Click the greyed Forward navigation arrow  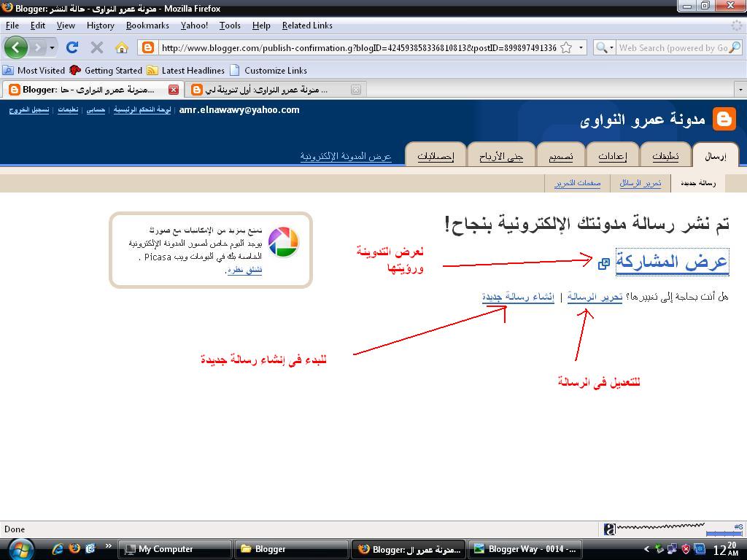(38, 47)
